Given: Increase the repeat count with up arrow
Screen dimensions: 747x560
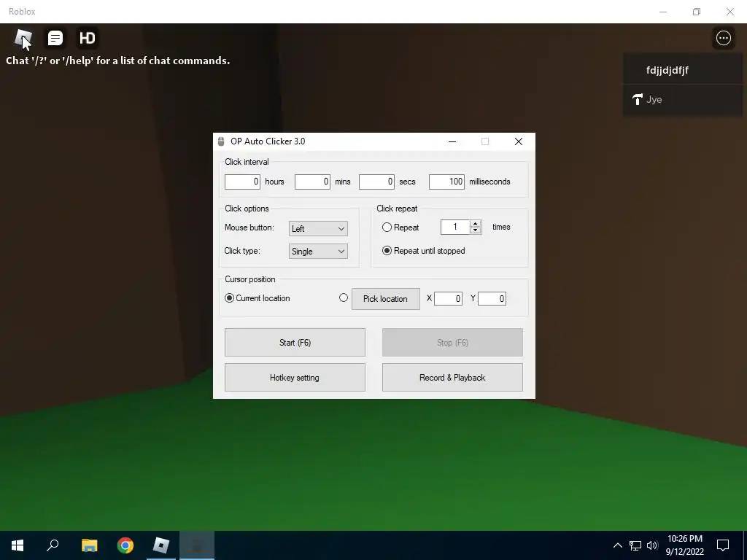Looking at the screenshot, I should click(x=475, y=224).
